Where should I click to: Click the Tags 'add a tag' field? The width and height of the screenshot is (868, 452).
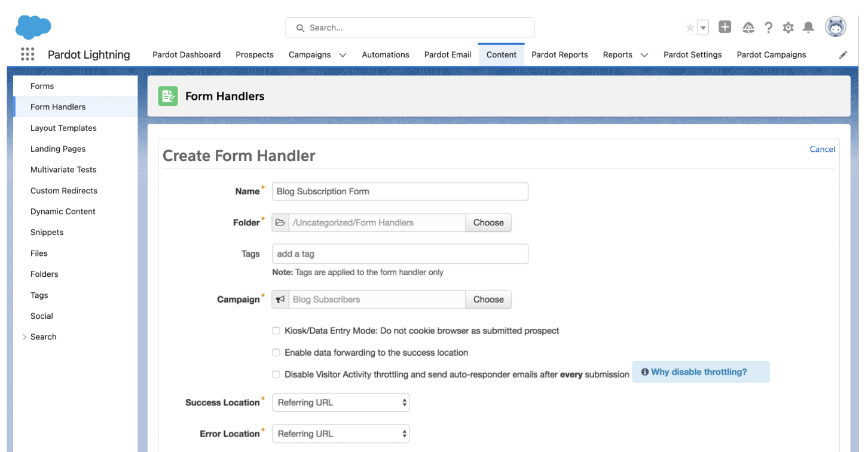400,254
